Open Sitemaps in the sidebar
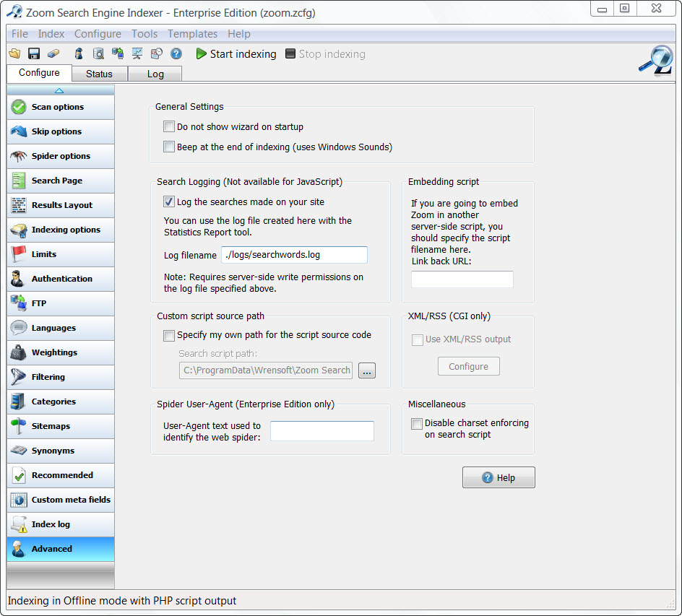 61,426
